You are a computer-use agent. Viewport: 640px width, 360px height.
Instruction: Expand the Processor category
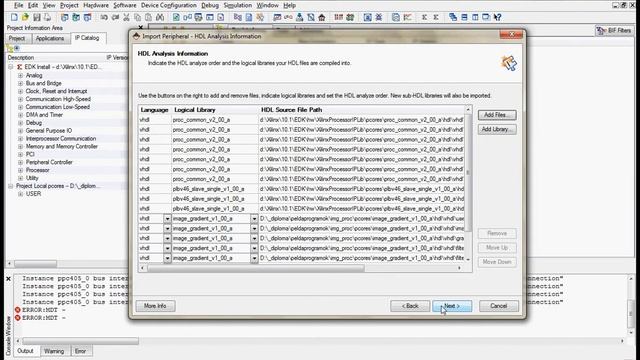pos(20,170)
